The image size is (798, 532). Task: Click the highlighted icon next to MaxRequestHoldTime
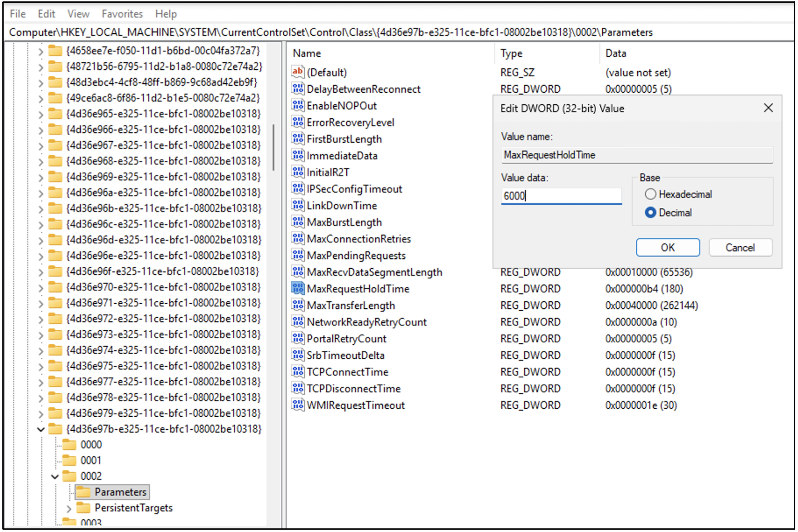point(297,289)
